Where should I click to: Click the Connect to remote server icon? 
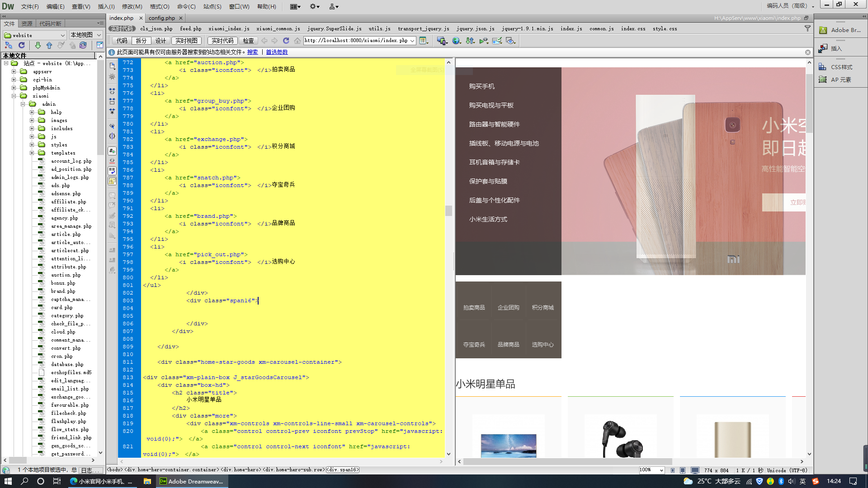pyautogui.click(x=9, y=45)
